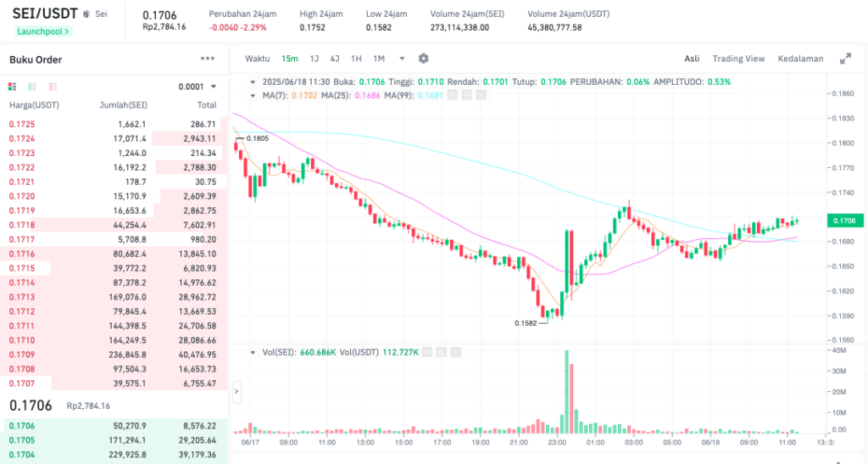Switch to Asli chart view
The image size is (868, 464).
click(692, 59)
